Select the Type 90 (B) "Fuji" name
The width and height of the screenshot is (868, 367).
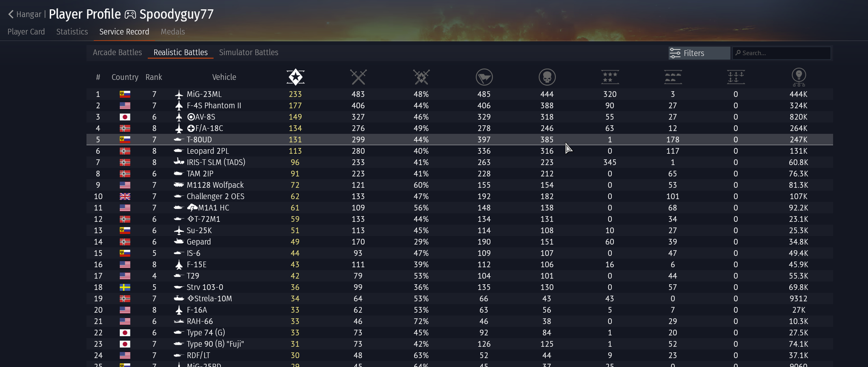215,344
